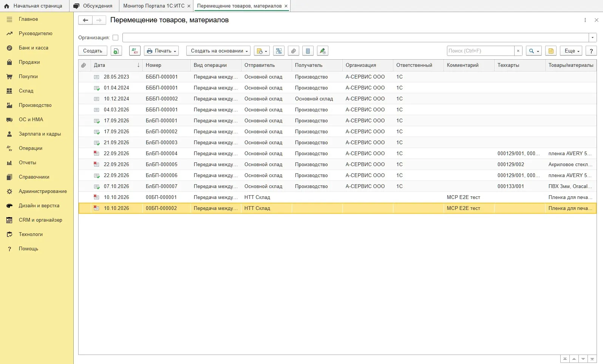Click the copy document icon next to Создать
The image size is (603, 364).
[116, 51]
